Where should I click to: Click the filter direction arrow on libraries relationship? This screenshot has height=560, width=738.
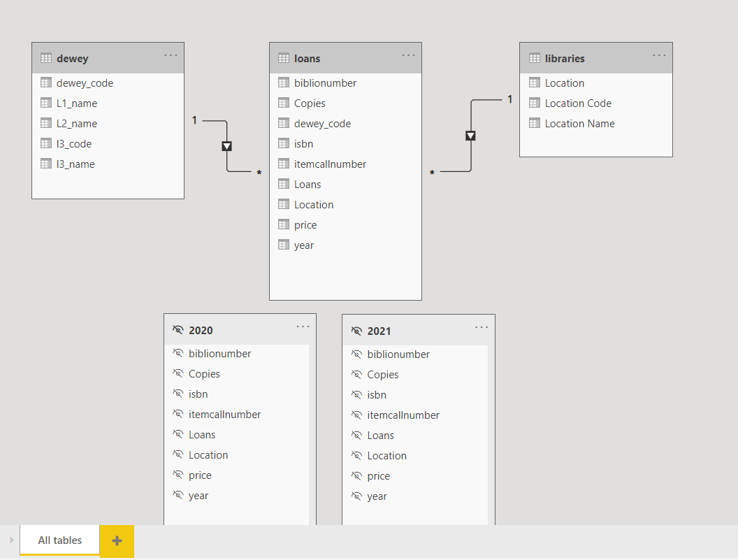[470, 136]
